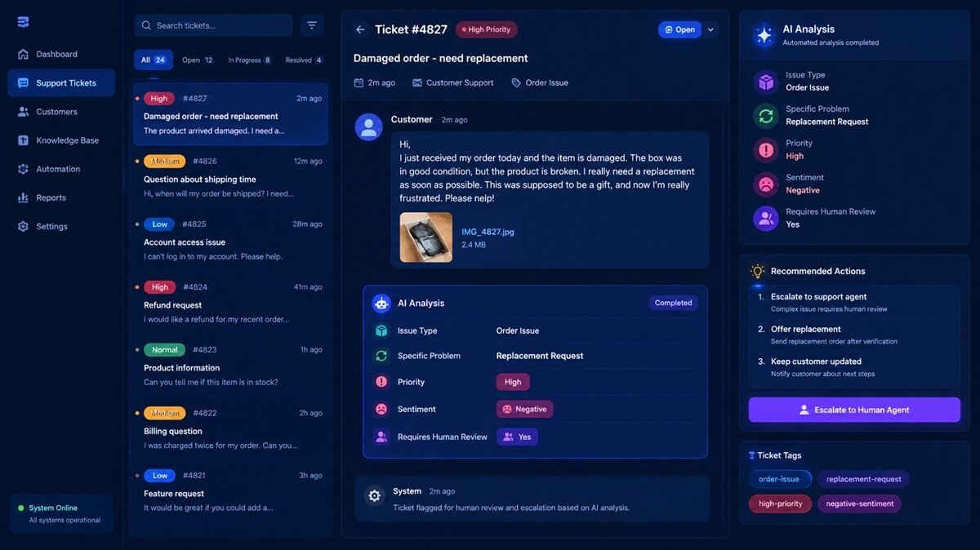The width and height of the screenshot is (980, 550).
Task: Select the All tickets tab
Action: point(154,60)
